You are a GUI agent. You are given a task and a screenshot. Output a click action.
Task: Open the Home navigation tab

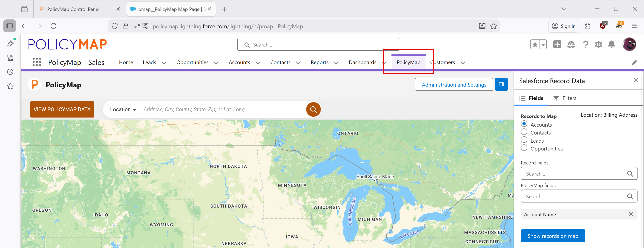tap(126, 63)
